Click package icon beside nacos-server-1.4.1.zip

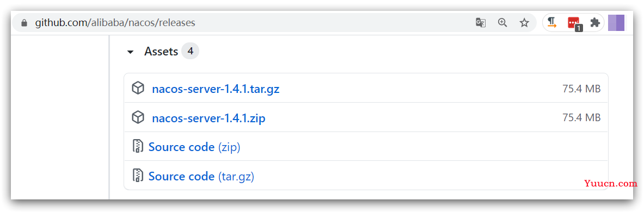coord(138,117)
